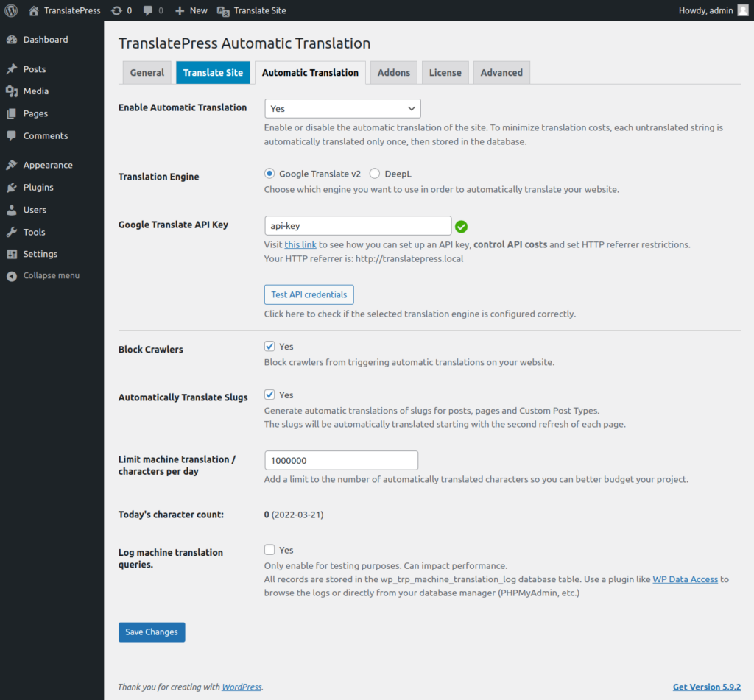Enable Log machine translation queries checkbox

pyautogui.click(x=269, y=550)
